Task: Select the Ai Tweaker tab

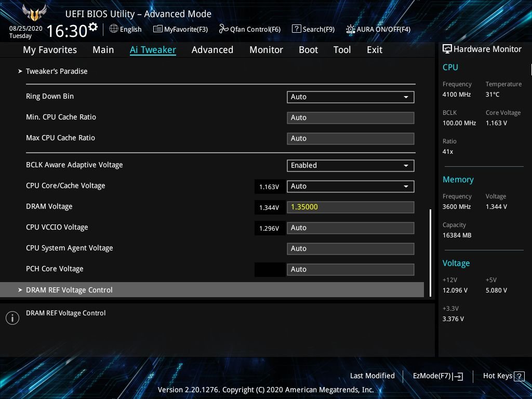Action: [x=153, y=50]
